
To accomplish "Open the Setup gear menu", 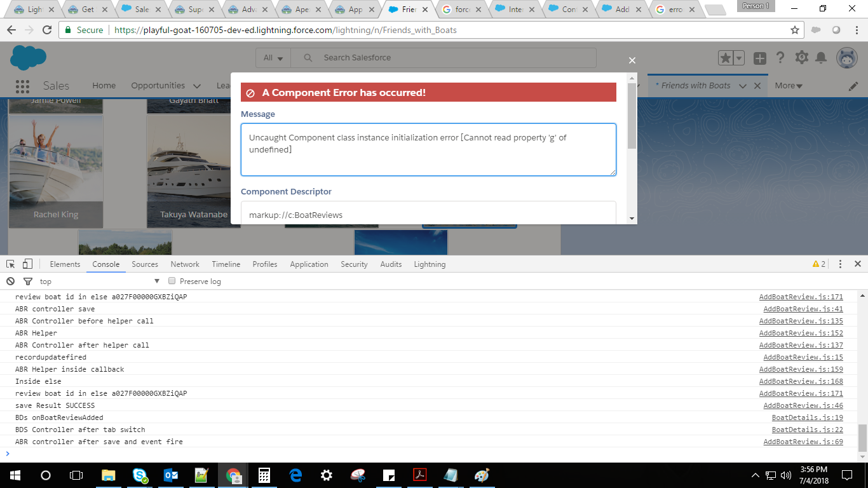I will click(x=801, y=58).
